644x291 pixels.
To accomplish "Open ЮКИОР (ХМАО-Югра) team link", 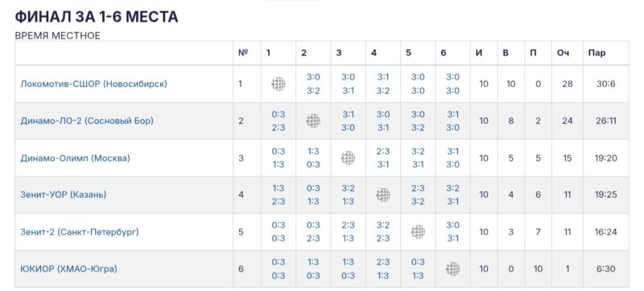I will pos(68,268).
